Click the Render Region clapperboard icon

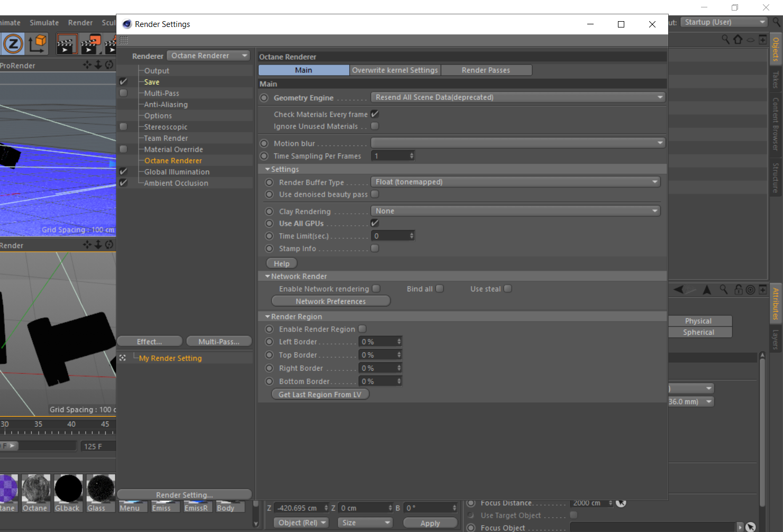click(67, 44)
